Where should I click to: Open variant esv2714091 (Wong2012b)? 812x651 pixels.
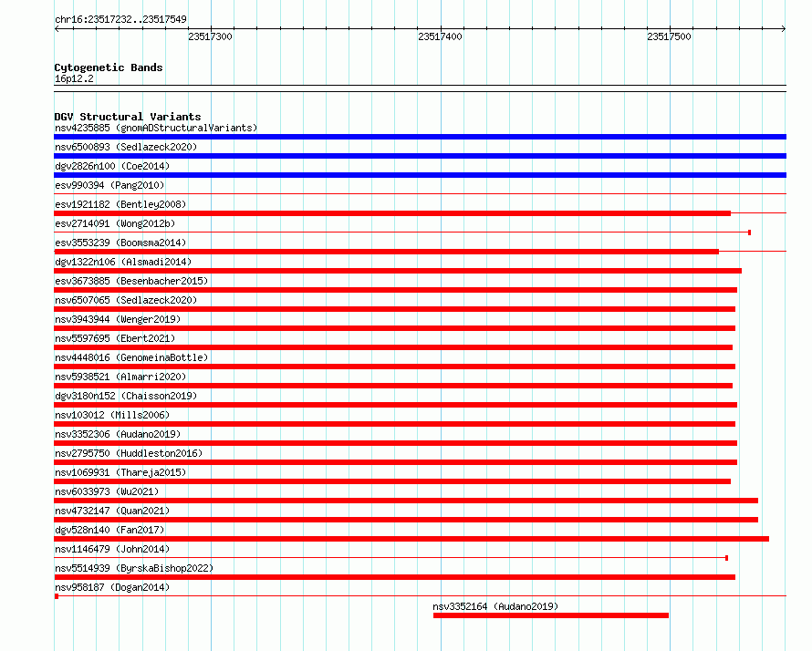115,223
